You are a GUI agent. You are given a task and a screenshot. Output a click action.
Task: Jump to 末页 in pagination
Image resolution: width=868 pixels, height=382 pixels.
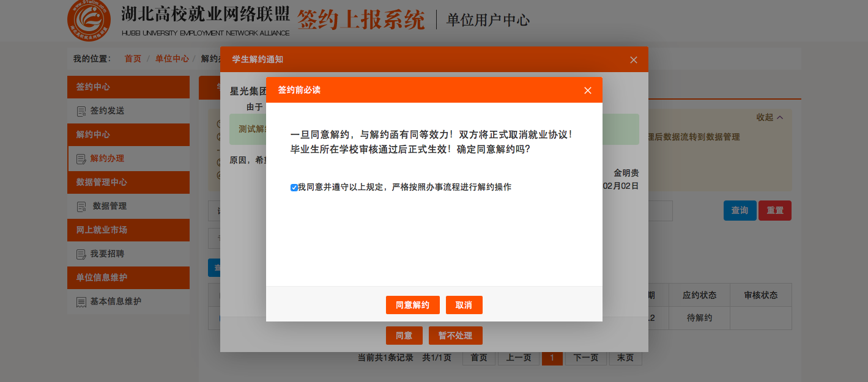[625, 358]
